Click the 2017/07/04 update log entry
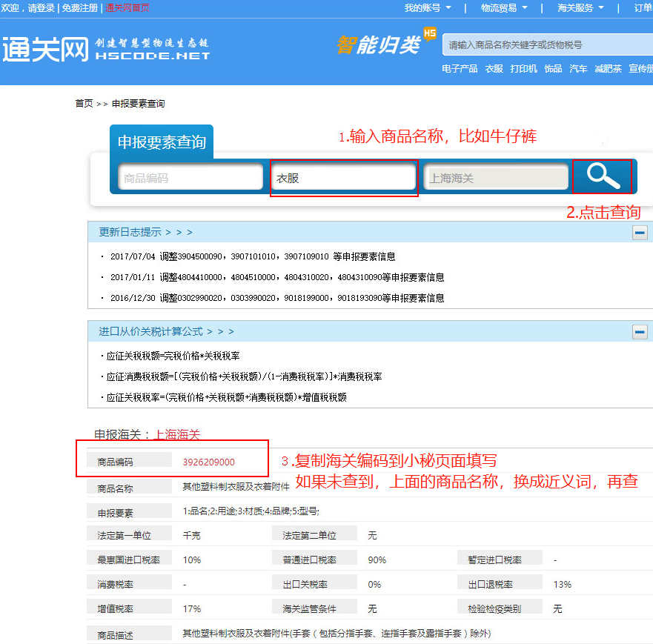 point(252,256)
